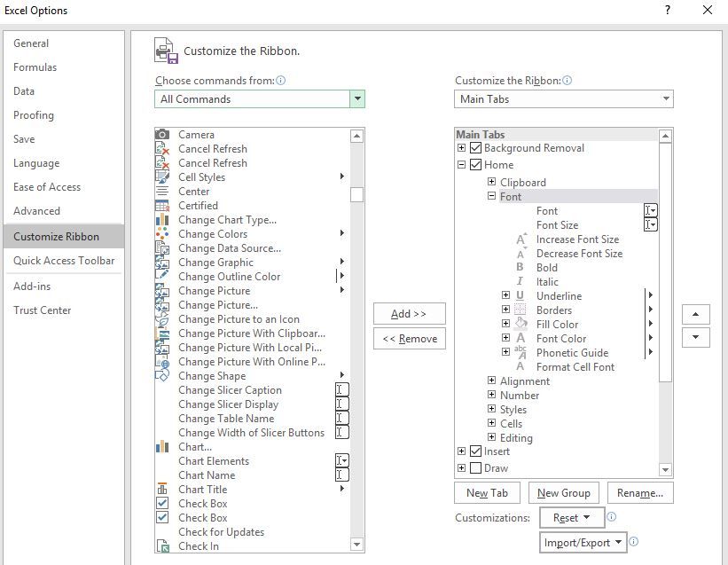Expand the Number group

point(491,395)
